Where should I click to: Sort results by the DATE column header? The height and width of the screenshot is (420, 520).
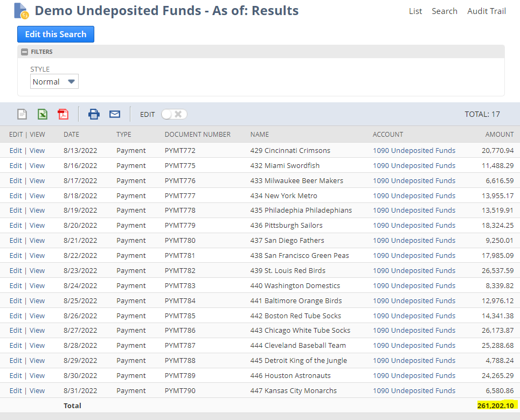(71, 135)
